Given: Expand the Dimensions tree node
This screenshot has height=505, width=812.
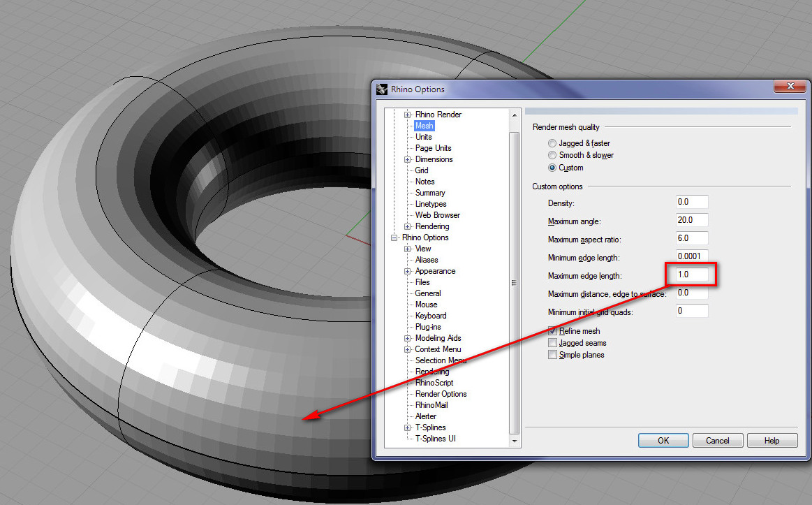Looking at the screenshot, I should pos(408,159).
